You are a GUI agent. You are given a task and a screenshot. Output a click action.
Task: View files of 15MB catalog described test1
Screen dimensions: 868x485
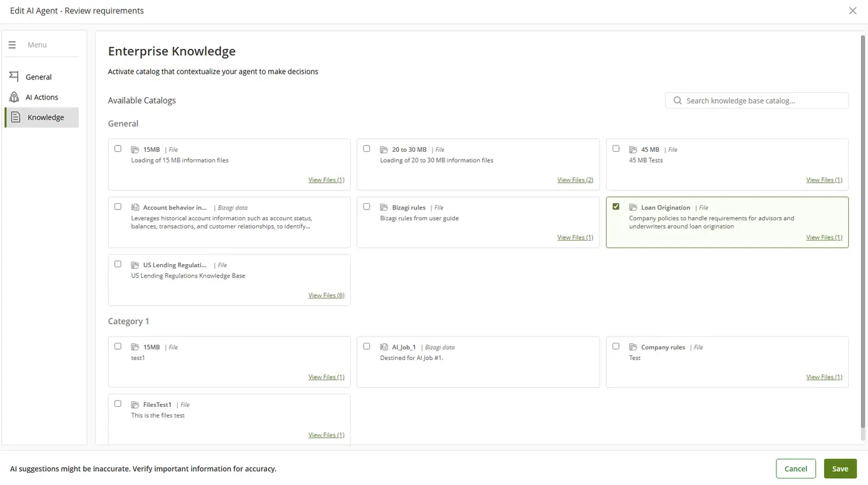tap(326, 377)
